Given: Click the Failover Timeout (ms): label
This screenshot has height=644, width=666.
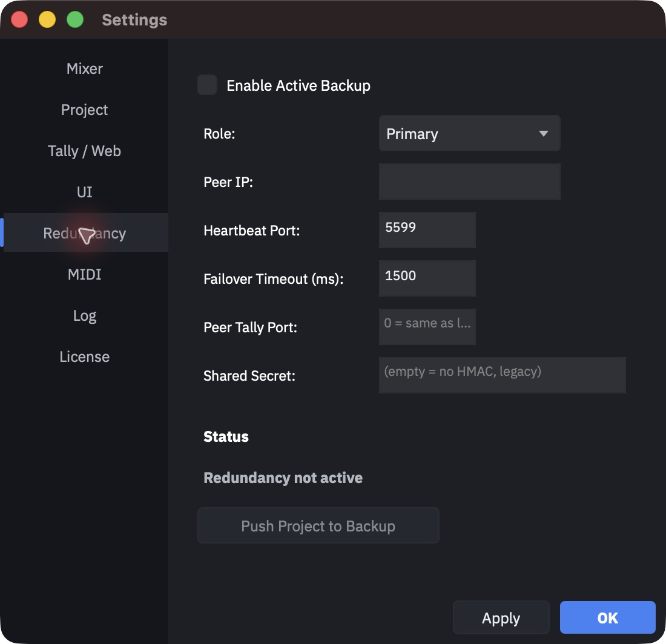Looking at the screenshot, I should (274, 279).
